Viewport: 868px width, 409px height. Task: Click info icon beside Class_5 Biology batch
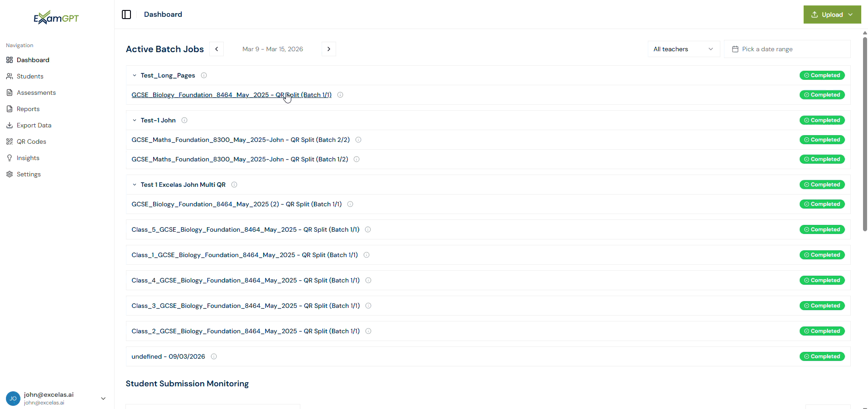368,229
